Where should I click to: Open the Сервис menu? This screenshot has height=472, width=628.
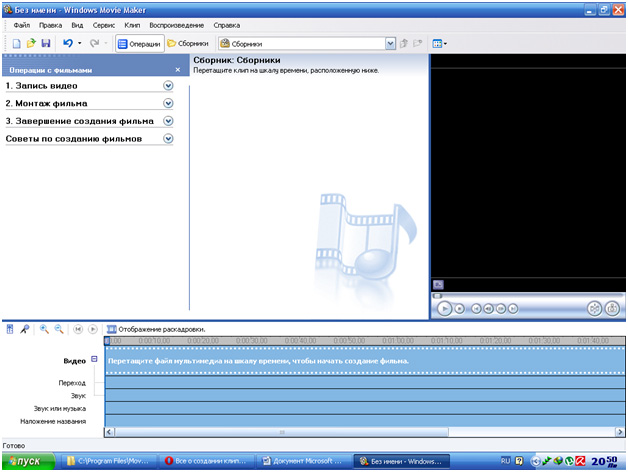point(104,25)
